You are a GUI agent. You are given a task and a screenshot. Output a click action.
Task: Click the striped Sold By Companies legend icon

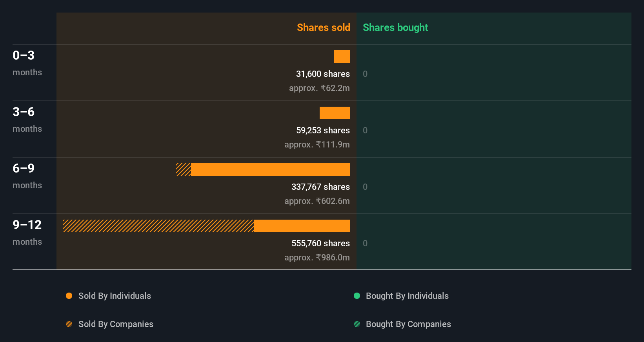tap(69, 324)
